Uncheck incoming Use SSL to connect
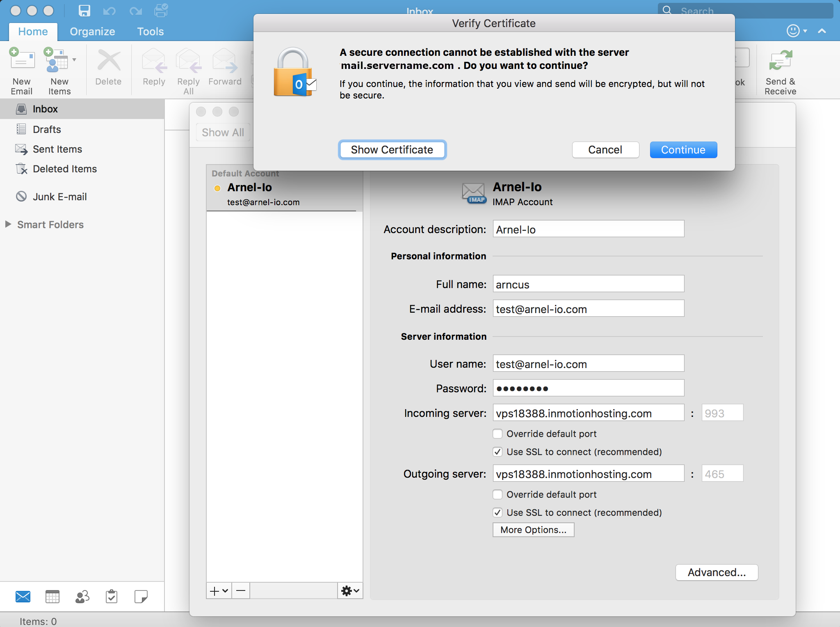The height and width of the screenshot is (627, 840). click(x=498, y=452)
